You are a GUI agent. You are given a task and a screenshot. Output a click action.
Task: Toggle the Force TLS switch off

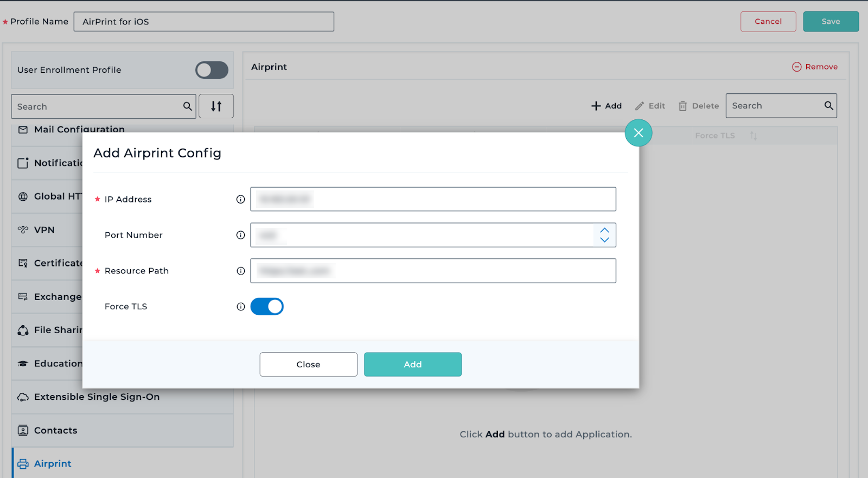click(267, 307)
